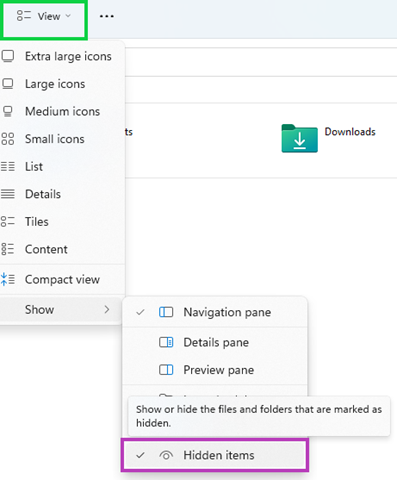Click the Navigation pane icon

[x=166, y=312]
